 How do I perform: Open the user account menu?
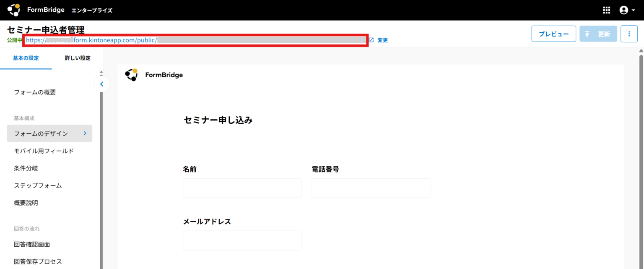pyautogui.click(x=627, y=10)
